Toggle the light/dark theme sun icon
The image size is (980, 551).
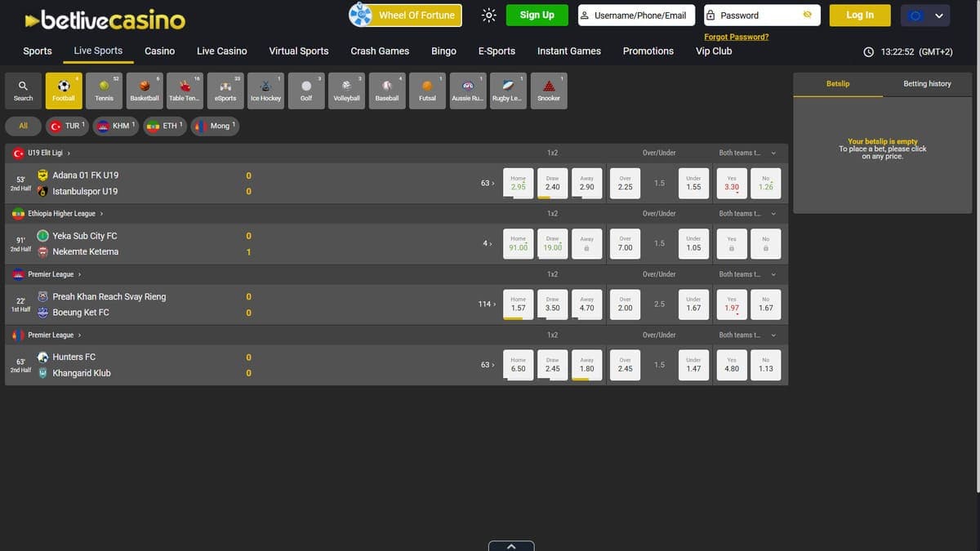[488, 15]
